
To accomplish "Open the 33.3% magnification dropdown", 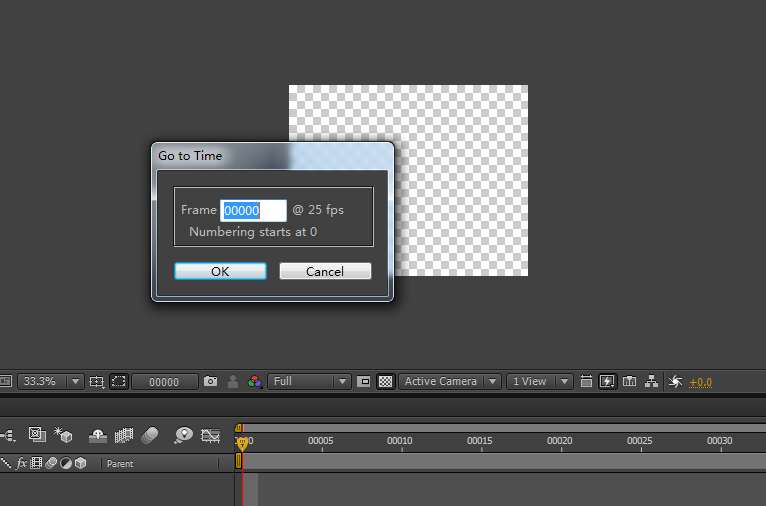I will [x=51, y=381].
